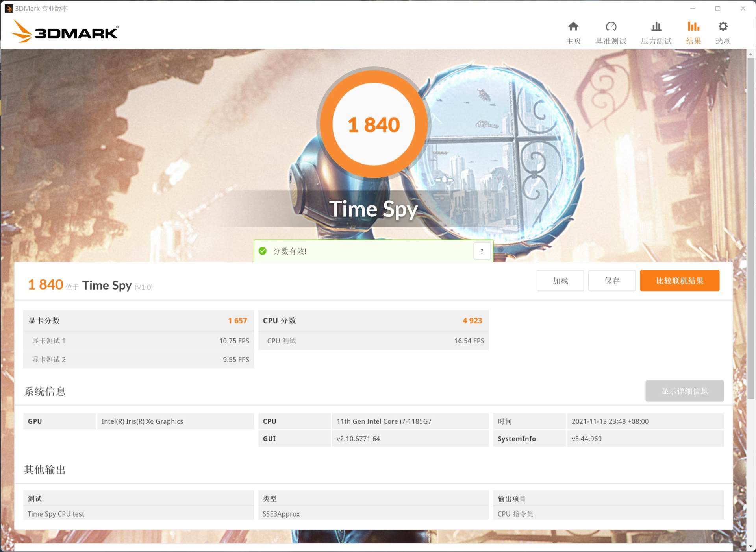Image resolution: width=756 pixels, height=552 pixels.
Task: Open the Stress Tests (压力测试) chart icon
Action: [656, 27]
